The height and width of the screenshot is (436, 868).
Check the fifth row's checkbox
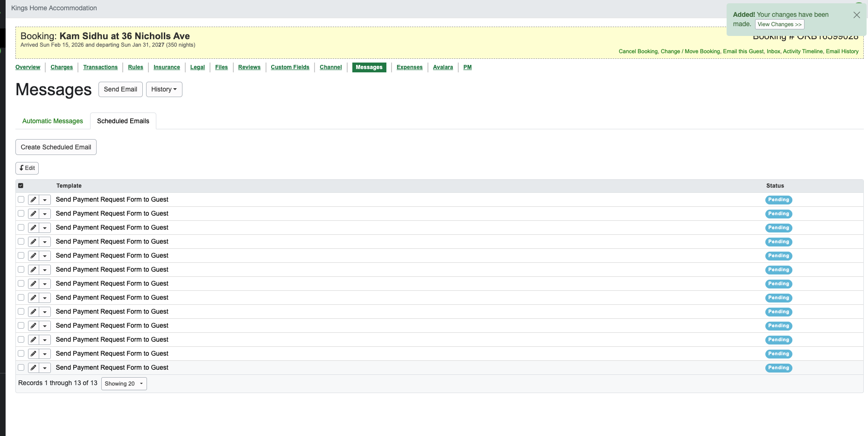click(21, 255)
